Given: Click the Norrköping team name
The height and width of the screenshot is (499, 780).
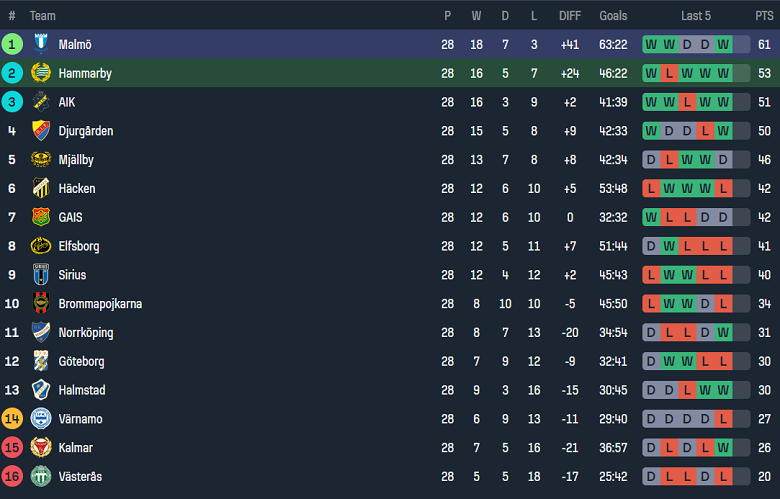Looking at the screenshot, I should pyautogui.click(x=86, y=333).
